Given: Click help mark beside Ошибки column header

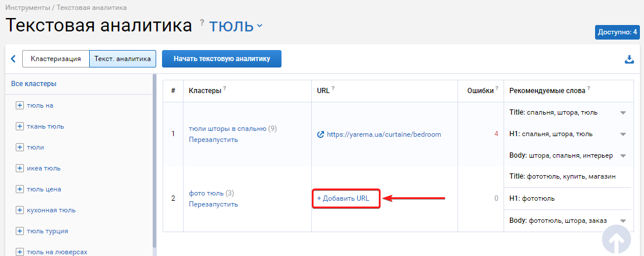Looking at the screenshot, I should pyautogui.click(x=497, y=88).
